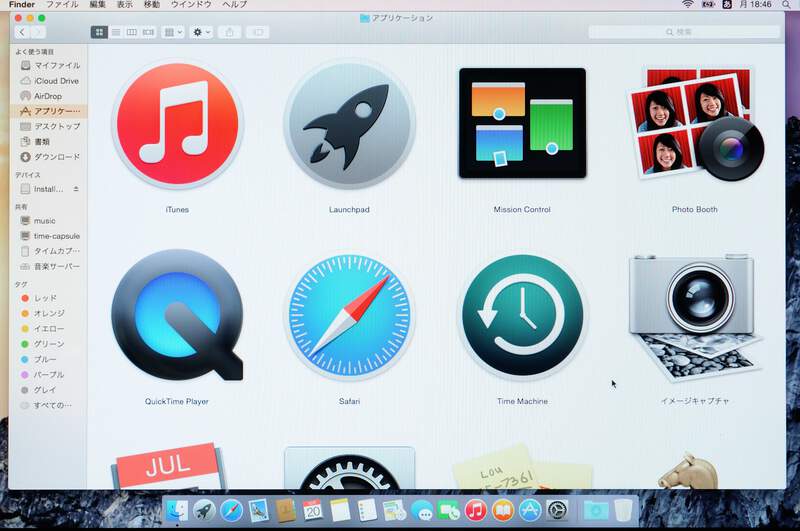Select the Time Machine app icon
Screen dimensions: 800x531
tap(522, 315)
